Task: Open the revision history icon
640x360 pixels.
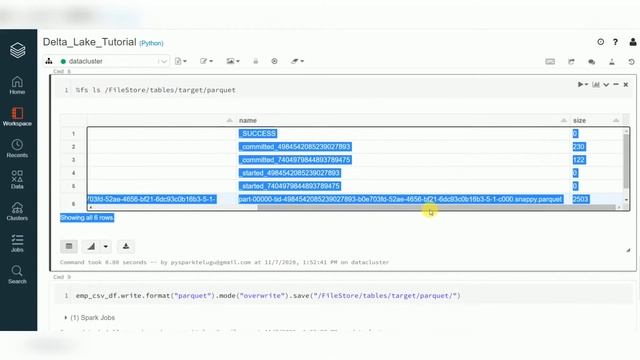Action: pyautogui.click(x=631, y=62)
